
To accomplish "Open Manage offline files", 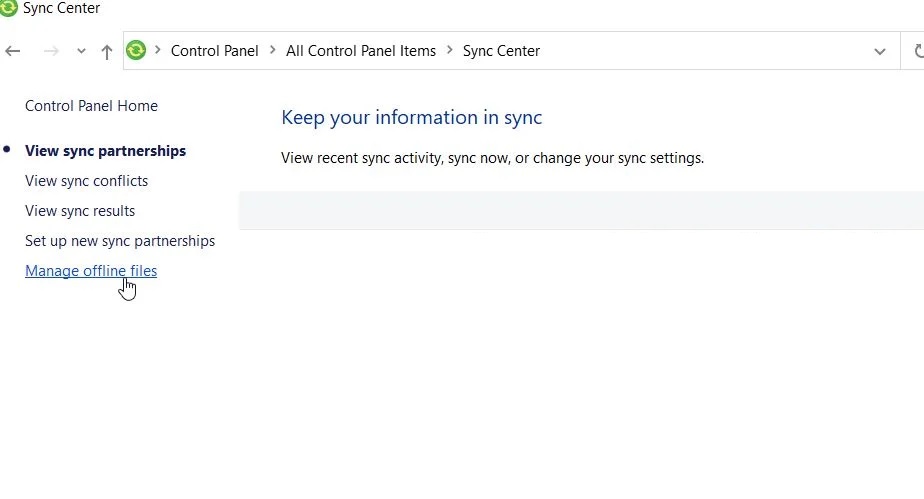I will [91, 271].
